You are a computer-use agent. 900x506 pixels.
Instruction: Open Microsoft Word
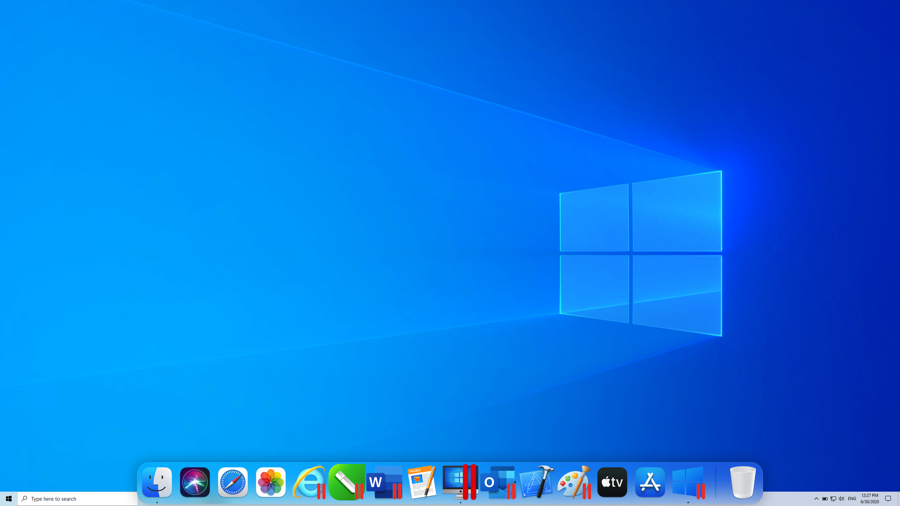(x=383, y=483)
